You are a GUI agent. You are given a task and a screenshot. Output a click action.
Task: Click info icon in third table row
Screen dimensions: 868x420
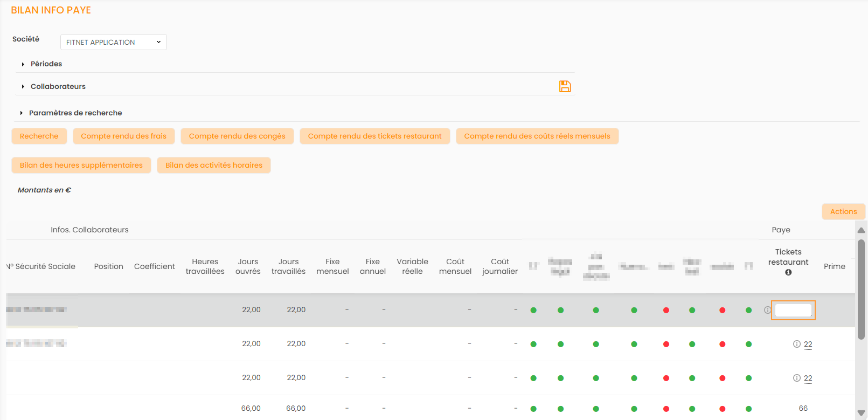796,378
